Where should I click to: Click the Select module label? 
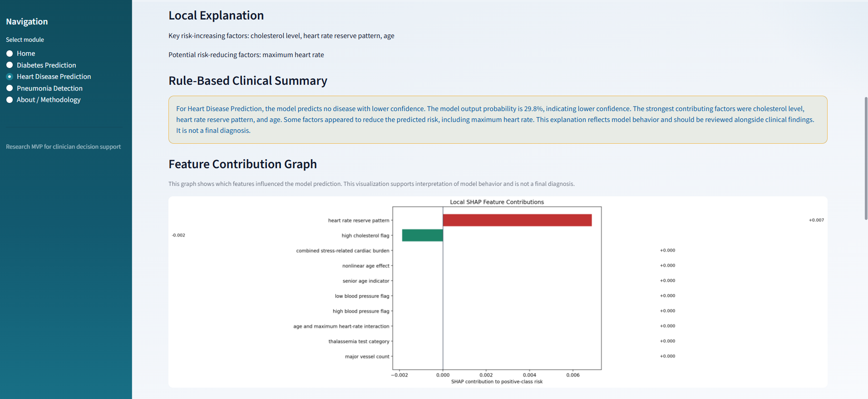pyautogui.click(x=25, y=40)
